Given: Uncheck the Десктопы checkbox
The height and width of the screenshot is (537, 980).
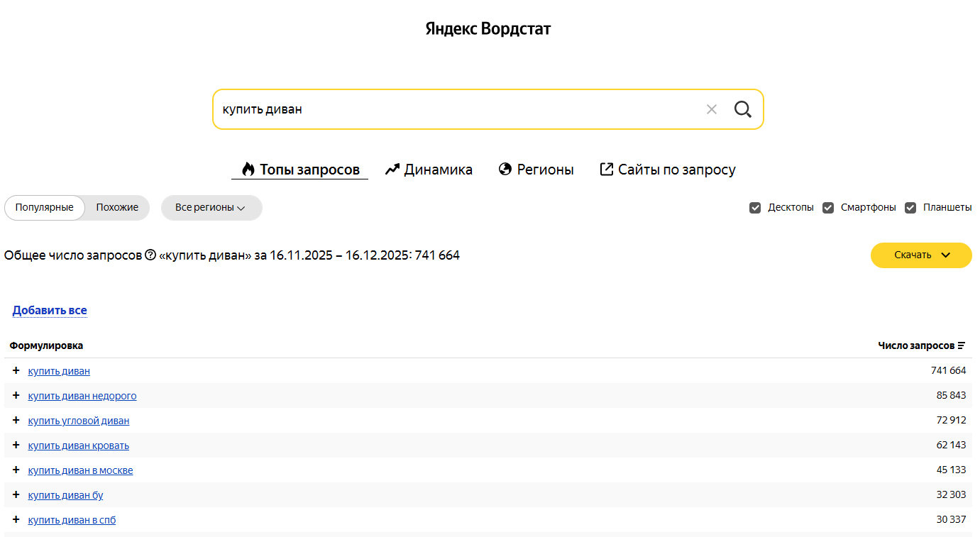Looking at the screenshot, I should (755, 208).
